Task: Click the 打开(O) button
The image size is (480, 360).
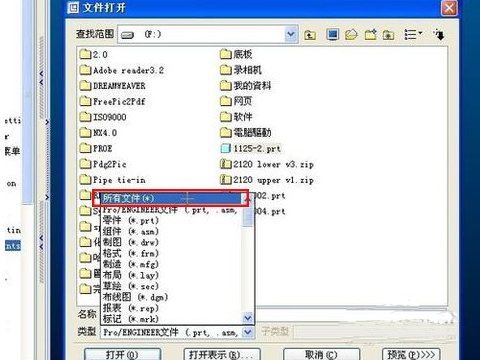Action: [x=122, y=354]
